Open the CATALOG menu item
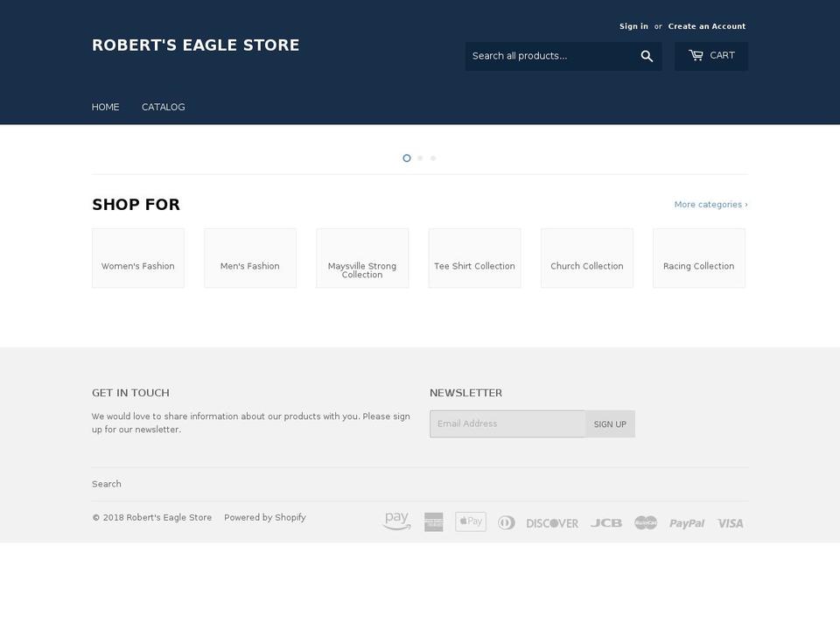Screen dimensions: 840x630 pos(164,107)
